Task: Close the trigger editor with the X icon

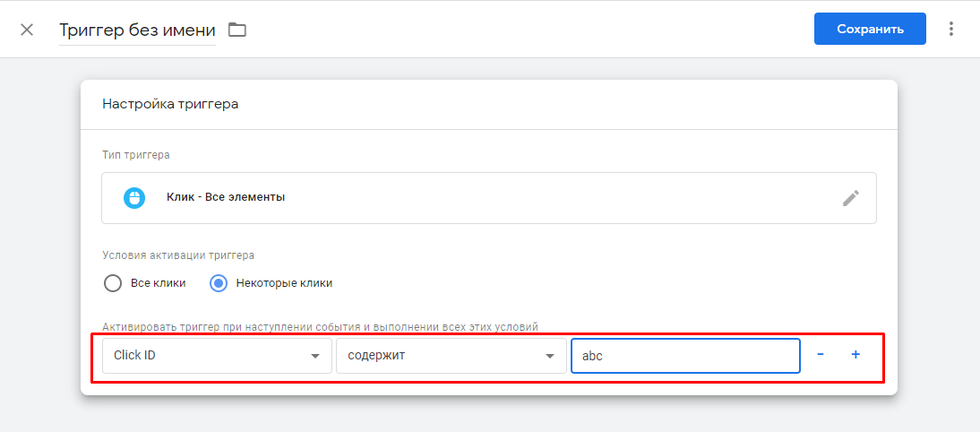Action: pyautogui.click(x=27, y=30)
